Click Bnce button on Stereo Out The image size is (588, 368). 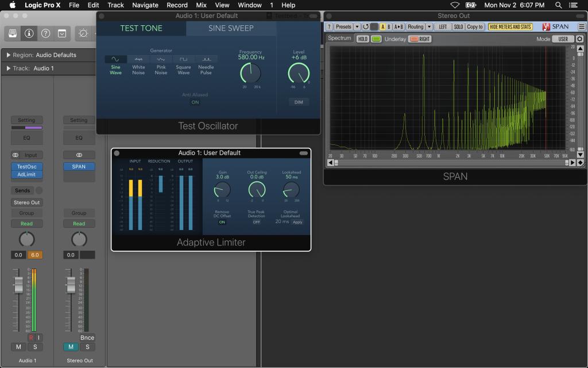coord(87,338)
